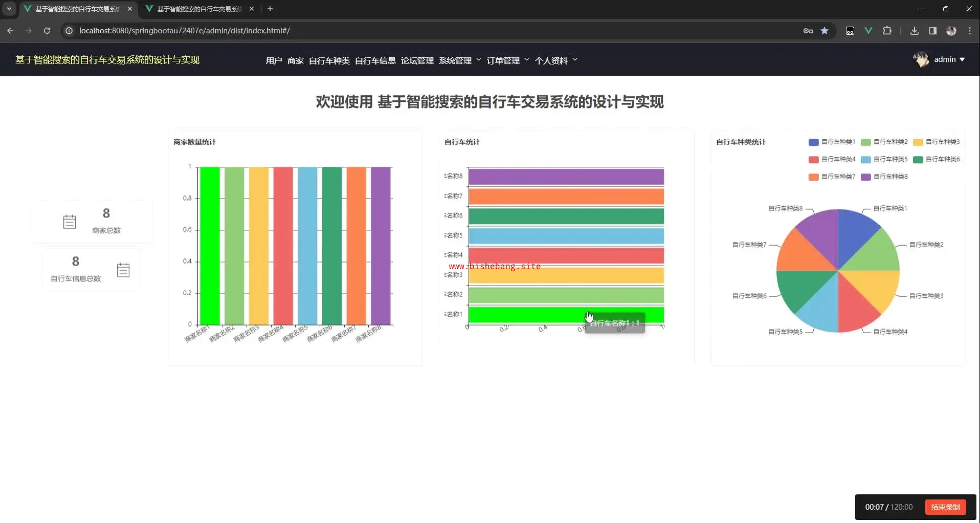
Task: Click the admin avatar image
Action: pyautogui.click(x=921, y=60)
